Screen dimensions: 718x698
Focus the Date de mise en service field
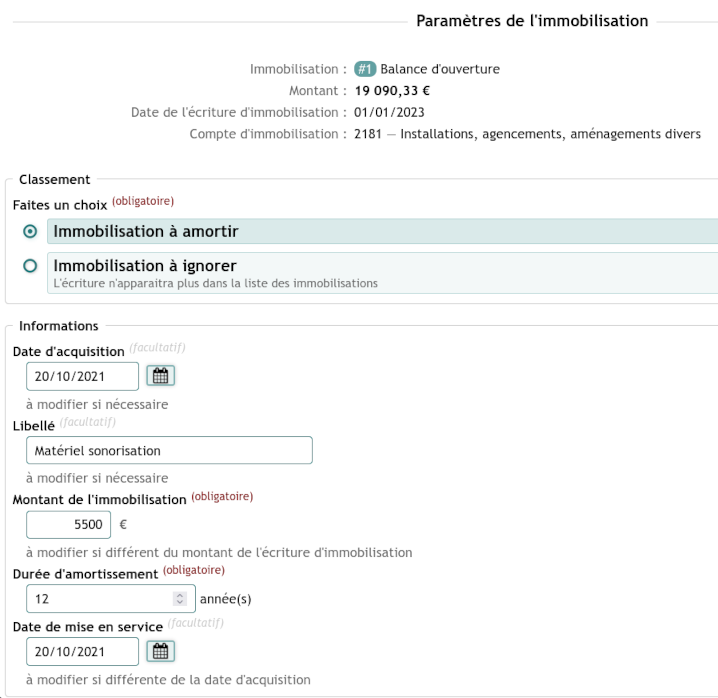point(82,651)
